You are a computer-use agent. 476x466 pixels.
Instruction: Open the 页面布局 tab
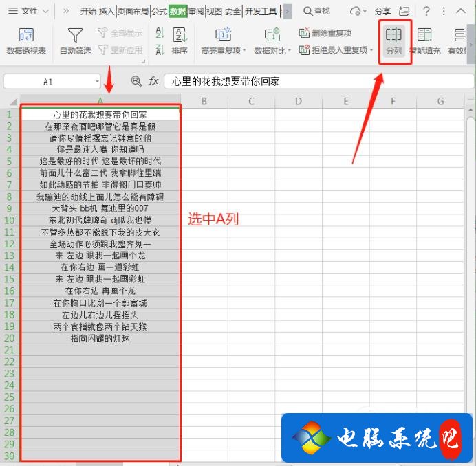(x=133, y=12)
